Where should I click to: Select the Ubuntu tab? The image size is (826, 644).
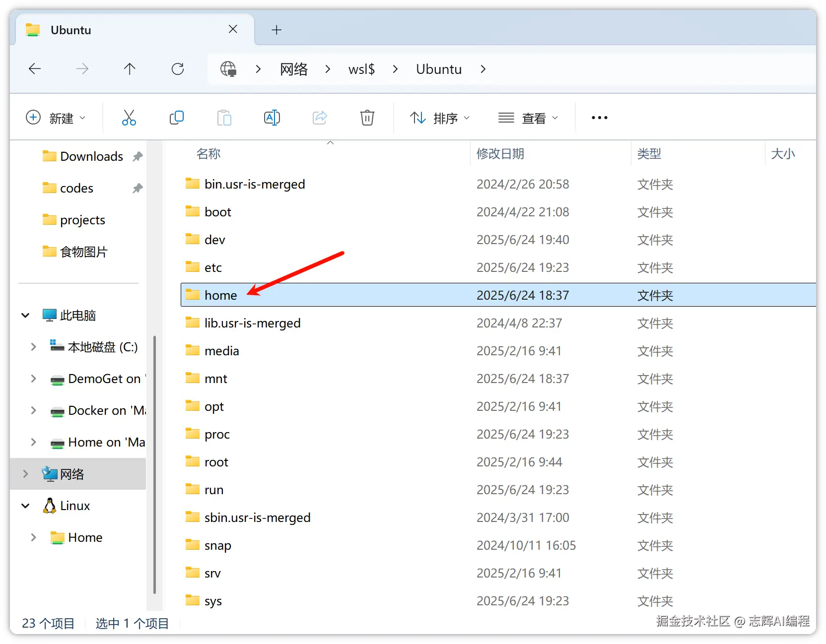tap(135, 30)
